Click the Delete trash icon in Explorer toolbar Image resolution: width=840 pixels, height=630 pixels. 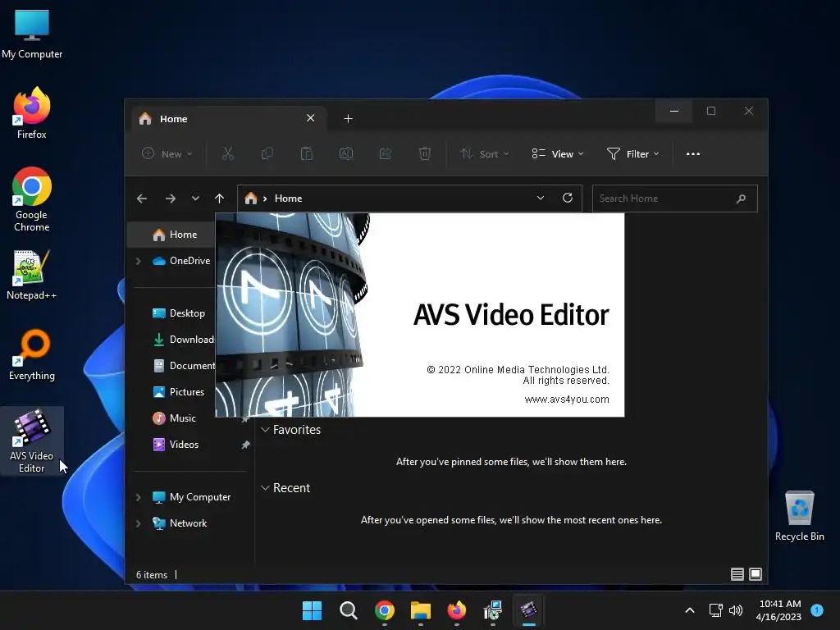tap(424, 153)
